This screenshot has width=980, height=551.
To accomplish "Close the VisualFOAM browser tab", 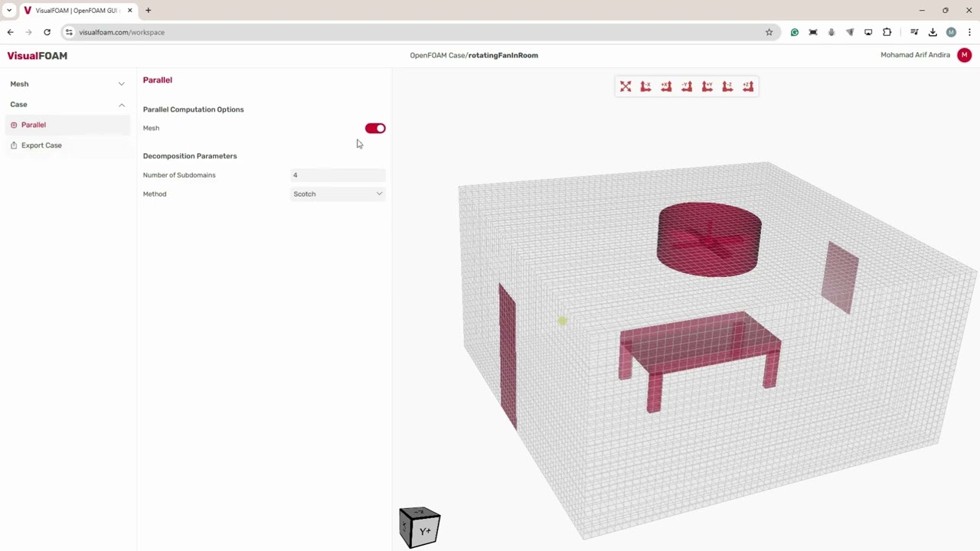I will click(132, 11).
